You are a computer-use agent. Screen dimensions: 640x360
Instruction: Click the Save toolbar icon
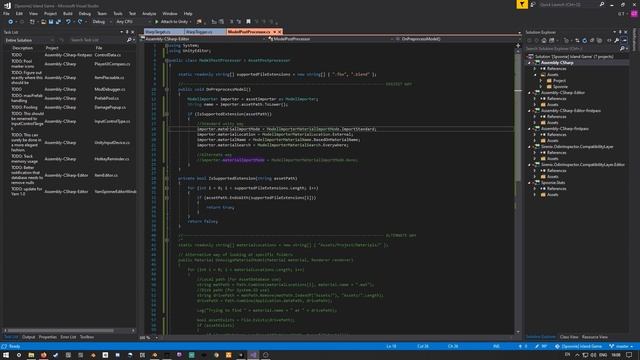coord(51,22)
